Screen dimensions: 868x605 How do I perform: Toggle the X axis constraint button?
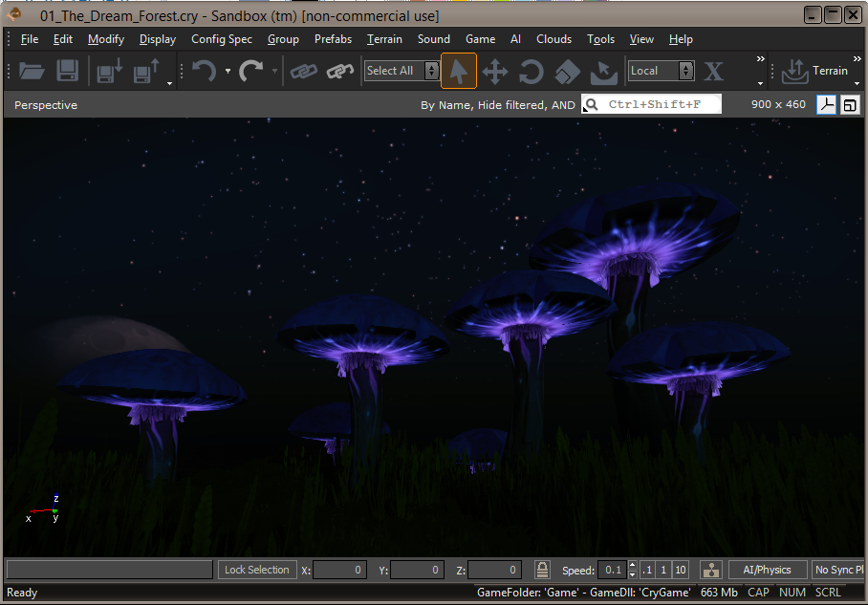713,71
